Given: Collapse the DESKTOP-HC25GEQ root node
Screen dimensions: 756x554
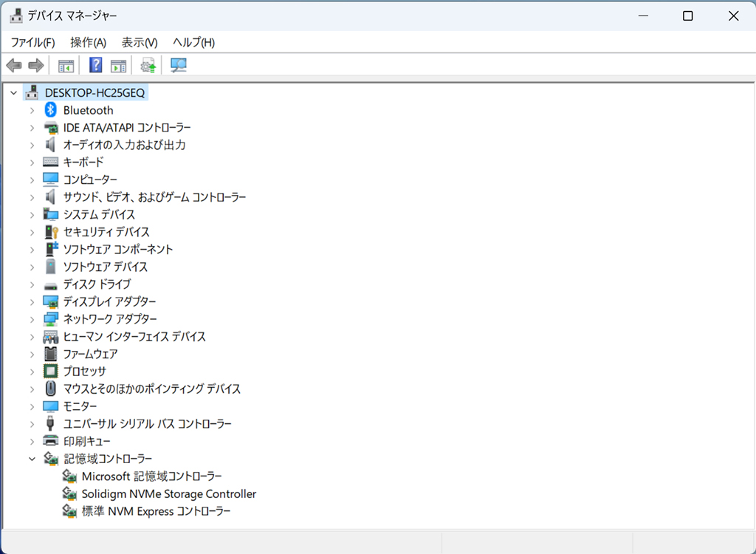Looking at the screenshot, I should click(x=13, y=92).
